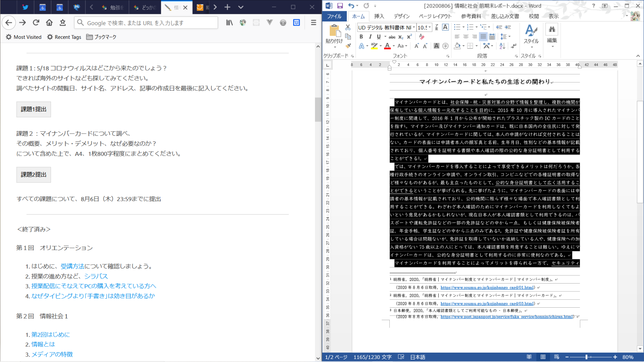The image size is (644, 362).
Task: Click the Increase Indent icon
Action: (508, 27)
